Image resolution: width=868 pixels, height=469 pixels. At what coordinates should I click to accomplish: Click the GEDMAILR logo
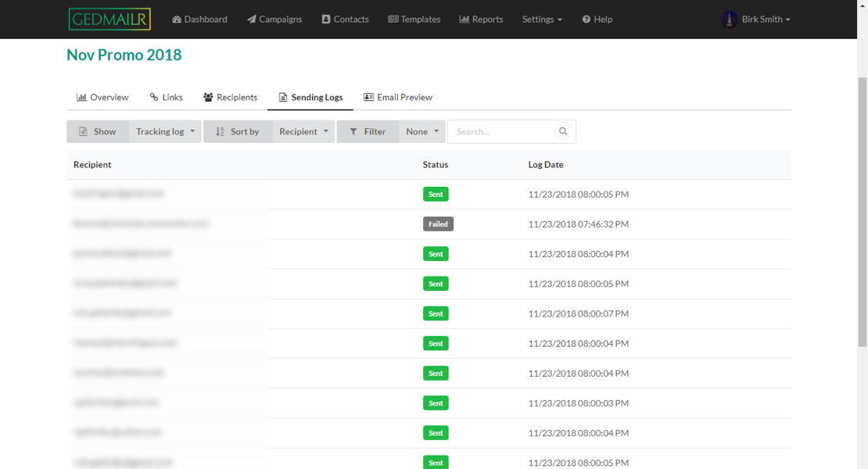tap(109, 20)
